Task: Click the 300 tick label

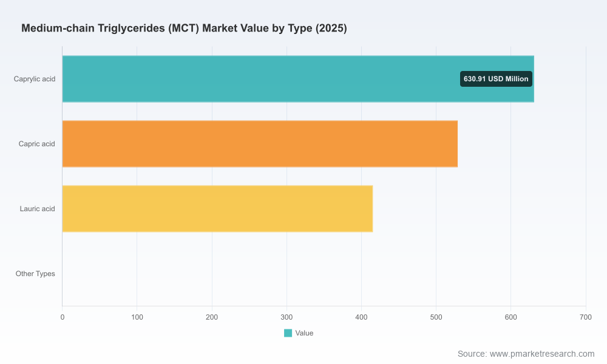Action: pos(287,317)
